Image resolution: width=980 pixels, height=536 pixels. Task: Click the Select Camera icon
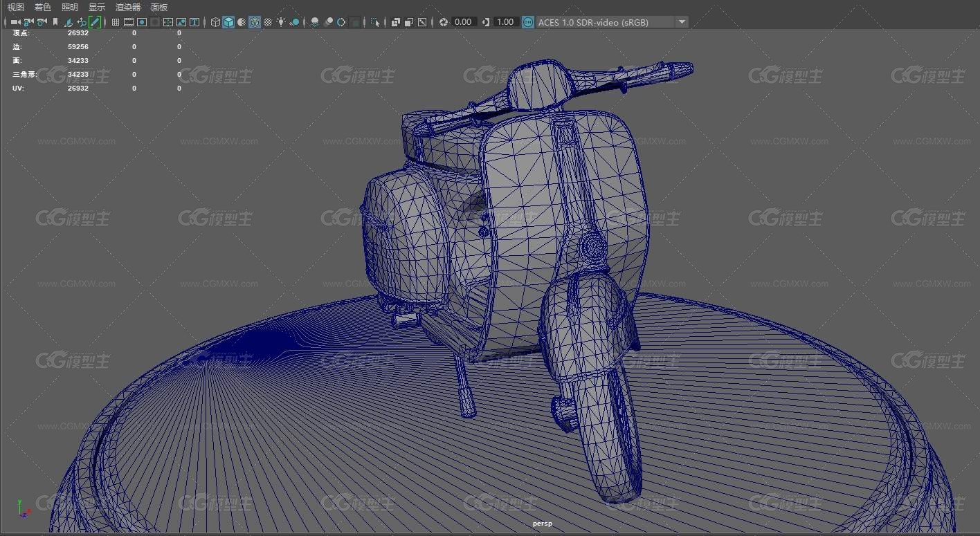15,22
